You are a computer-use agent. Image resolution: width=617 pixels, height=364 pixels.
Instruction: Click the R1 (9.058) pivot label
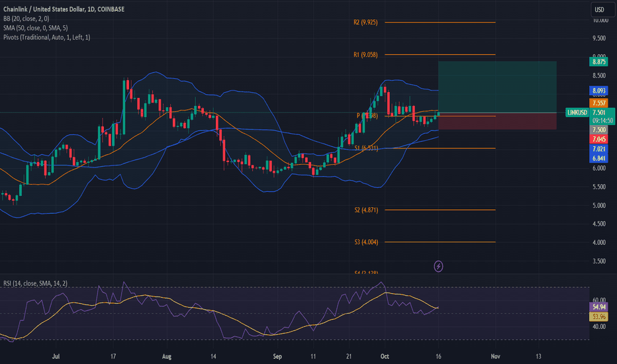[x=365, y=55]
